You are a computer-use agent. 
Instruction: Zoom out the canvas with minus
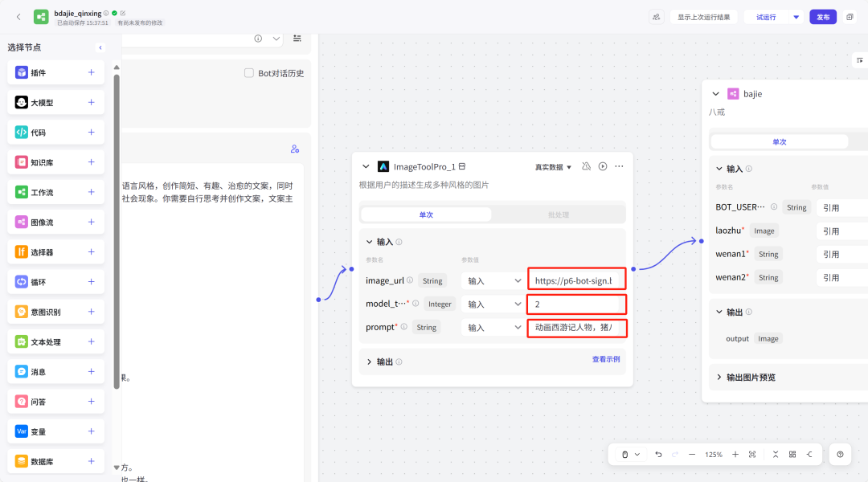(692, 455)
